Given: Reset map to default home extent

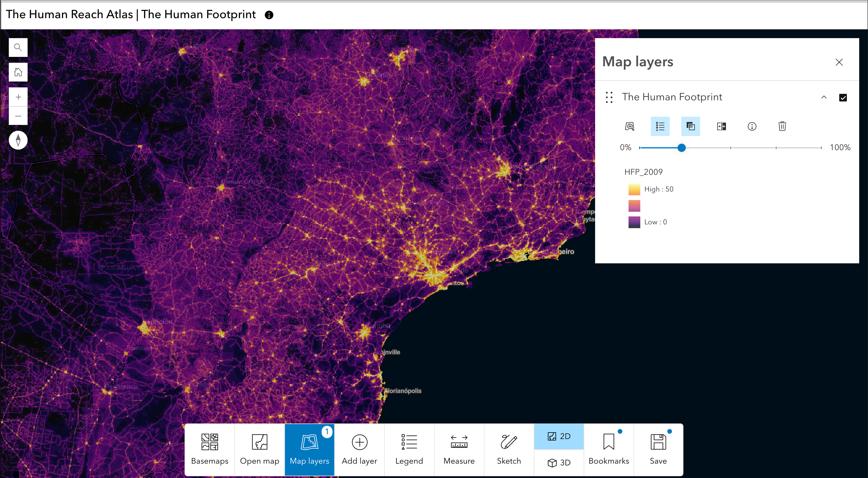Looking at the screenshot, I should pyautogui.click(x=18, y=72).
